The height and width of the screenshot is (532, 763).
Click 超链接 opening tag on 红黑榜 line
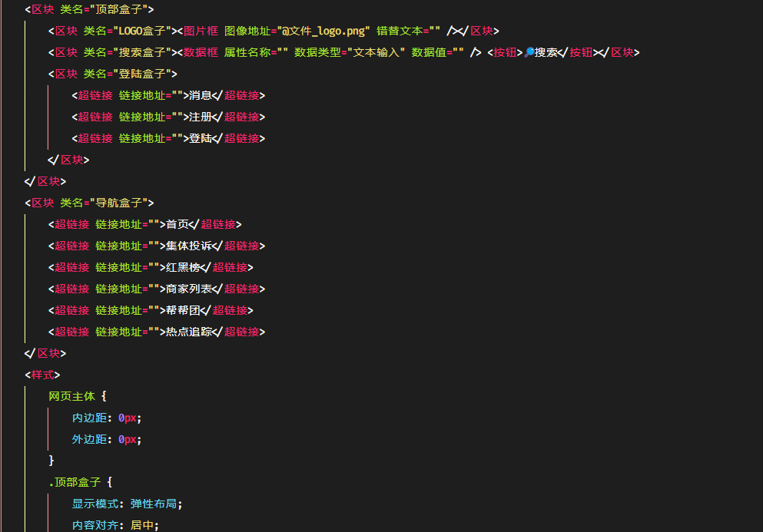(x=72, y=267)
